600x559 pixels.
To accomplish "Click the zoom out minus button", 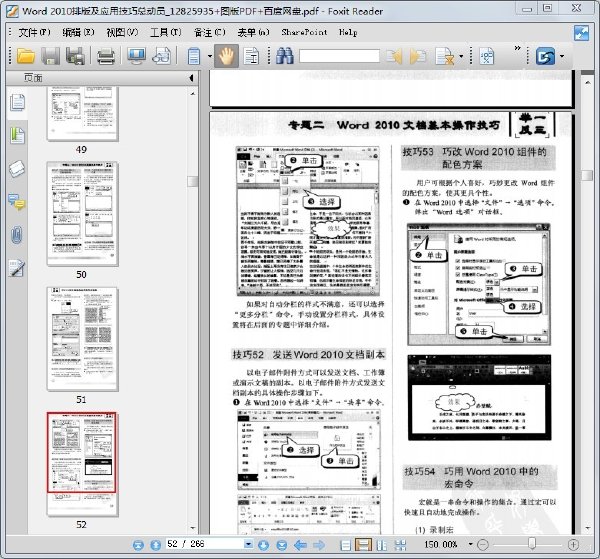I will tap(483, 544).
